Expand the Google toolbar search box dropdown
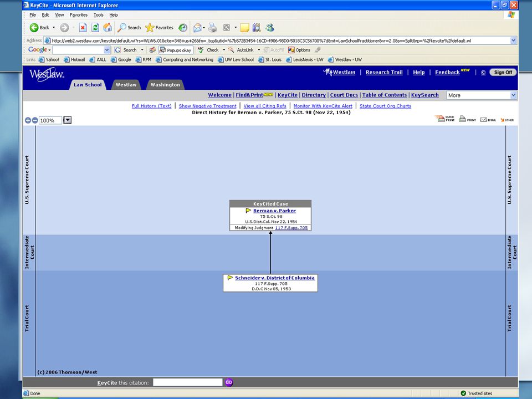Viewport: 532px width, 399px height. click(107, 50)
